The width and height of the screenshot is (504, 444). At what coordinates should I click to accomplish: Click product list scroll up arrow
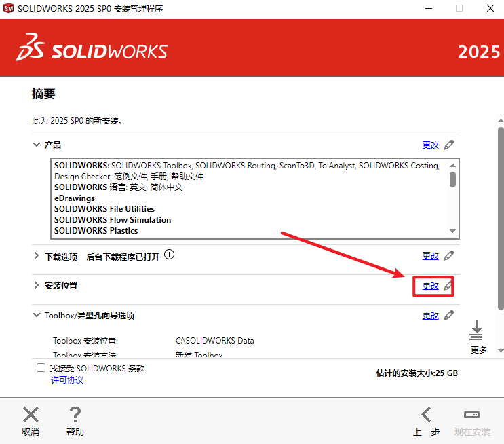click(453, 166)
